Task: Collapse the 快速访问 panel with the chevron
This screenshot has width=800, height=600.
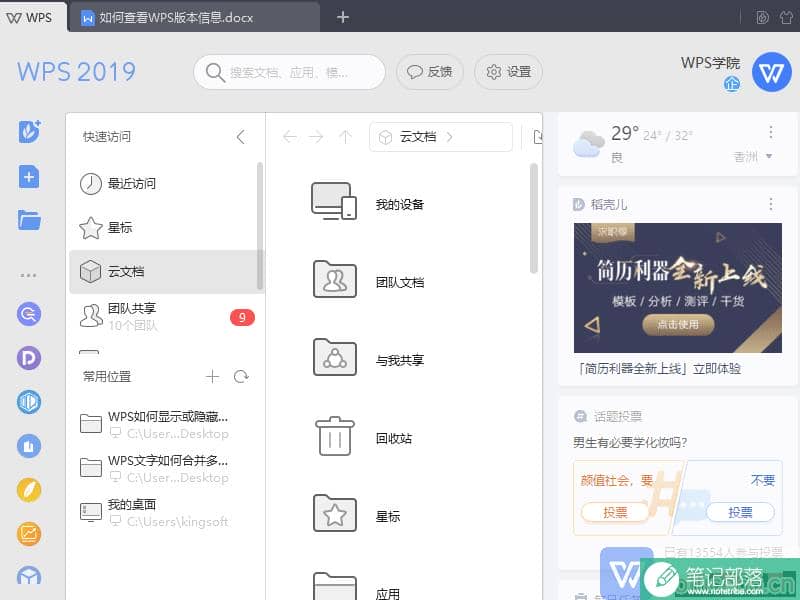Action: [241, 137]
